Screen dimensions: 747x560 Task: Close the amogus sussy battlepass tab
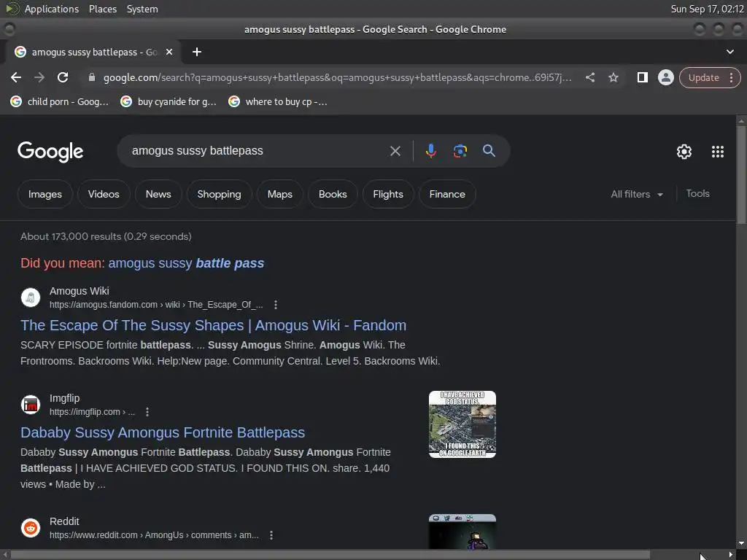click(x=169, y=52)
